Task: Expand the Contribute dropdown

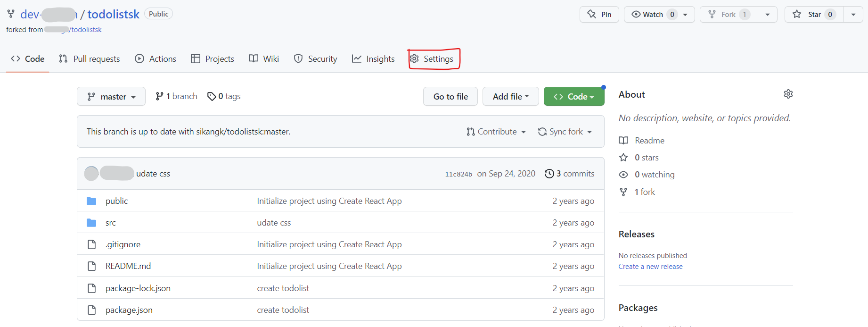Action: [496, 132]
